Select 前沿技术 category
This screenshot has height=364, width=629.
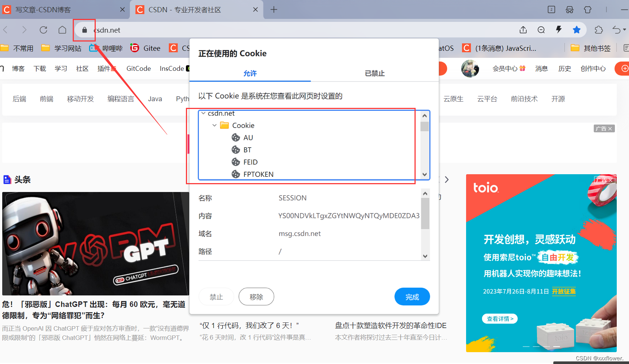[x=524, y=99]
